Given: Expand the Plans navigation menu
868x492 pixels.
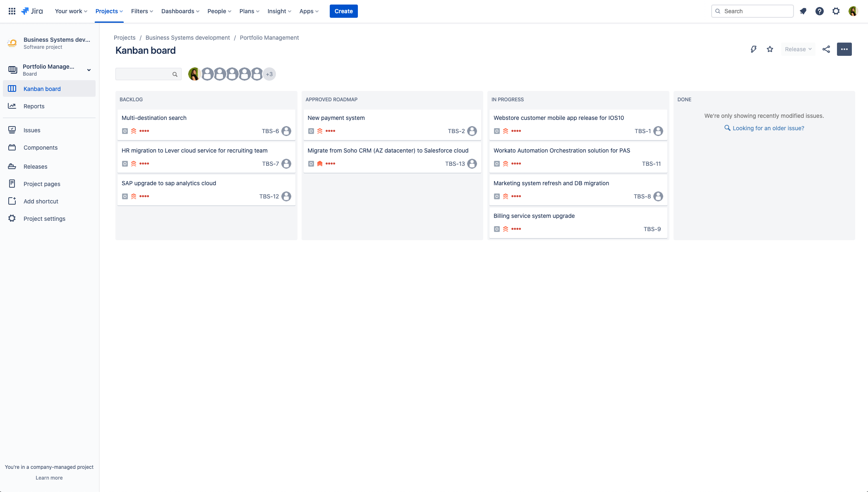Looking at the screenshot, I should [249, 11].
